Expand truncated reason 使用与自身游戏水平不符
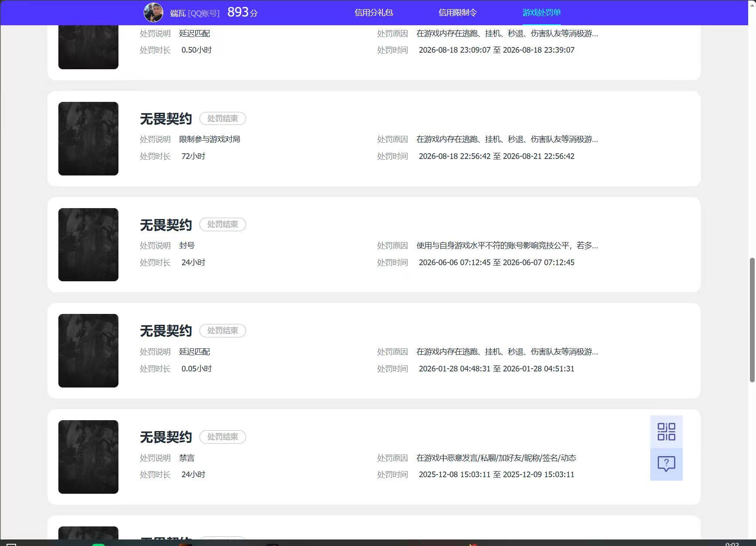Screen dimensions: 756x546 tap(507, 246)
